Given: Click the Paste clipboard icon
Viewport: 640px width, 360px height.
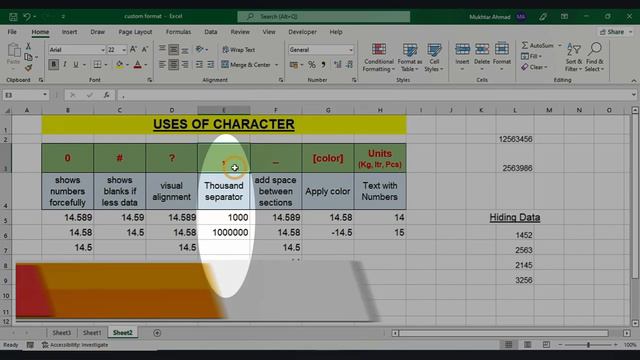Looking at the screenshot, I should click(13, 51).
